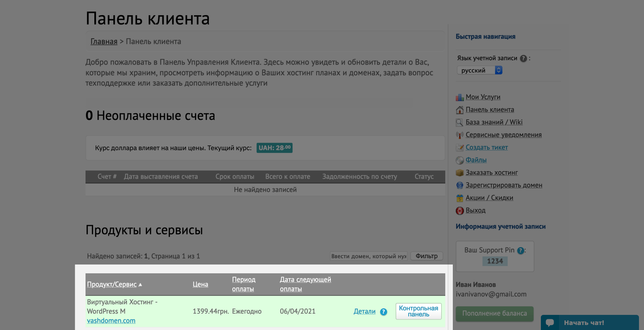Screen dimensions: 644x330
Task: Click the domain filter input field
Action: [369, 256]
